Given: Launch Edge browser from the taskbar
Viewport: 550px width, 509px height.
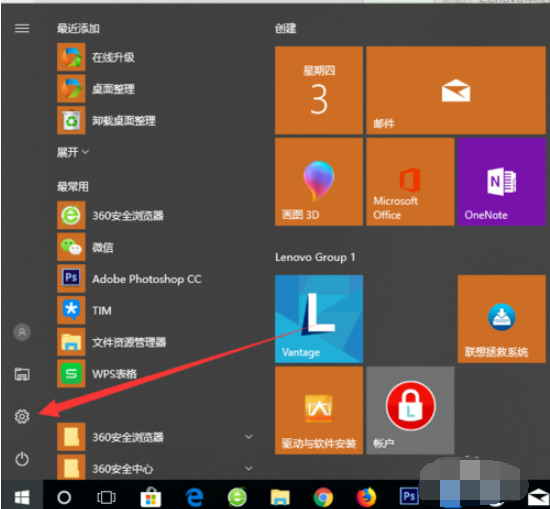Looking at the screenshot, I should (x=194, y=497).
